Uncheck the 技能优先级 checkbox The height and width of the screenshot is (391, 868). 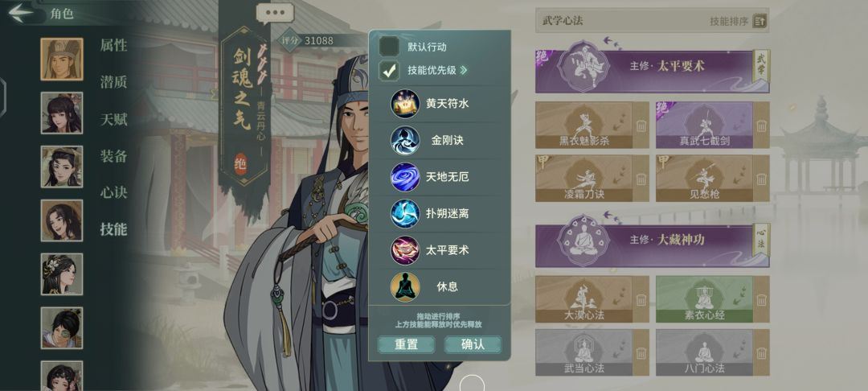pyautogui.click(x=389, y=70)
